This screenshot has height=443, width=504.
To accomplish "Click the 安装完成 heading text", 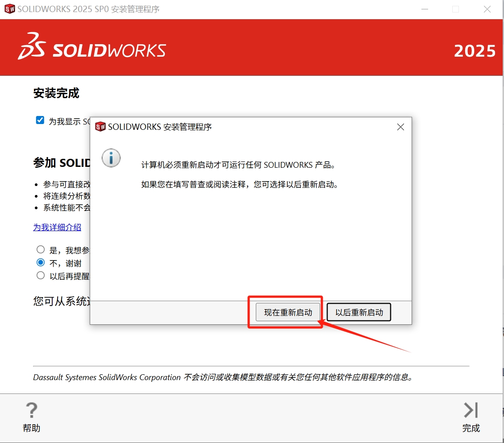I will tap(56, 93).
